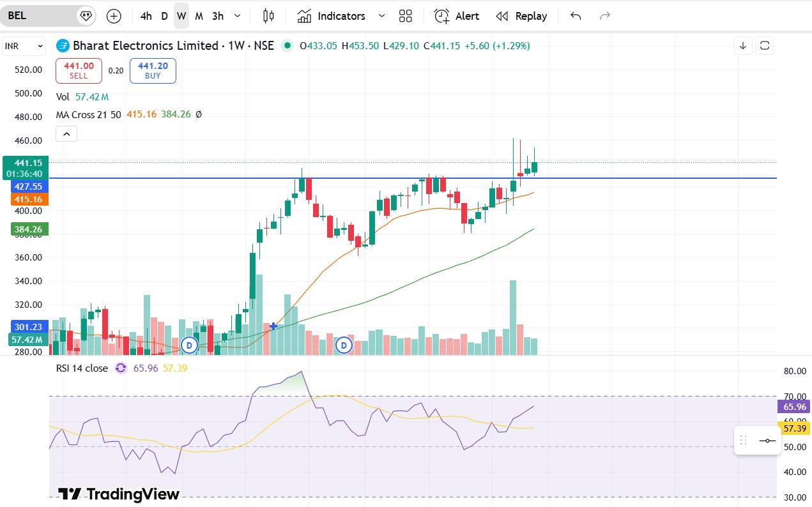Click the Ø symbol in MA Cross legend

click(199, 114)
